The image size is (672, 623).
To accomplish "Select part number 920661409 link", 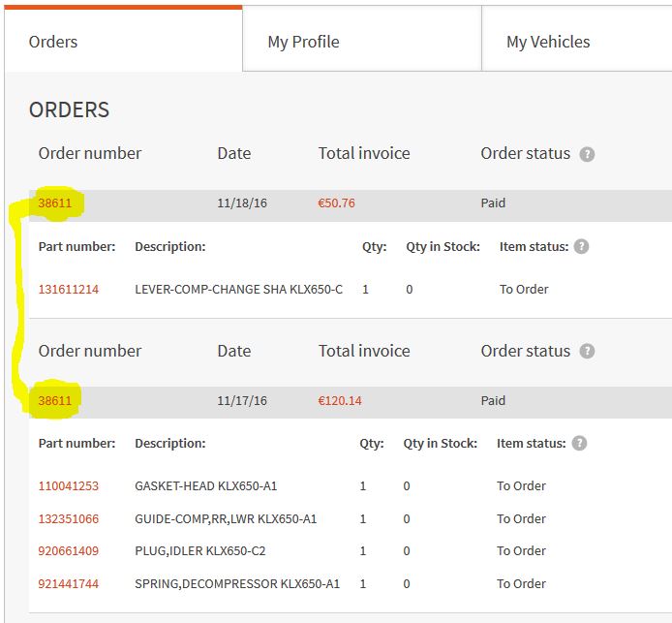I will [x=68, y=551].
